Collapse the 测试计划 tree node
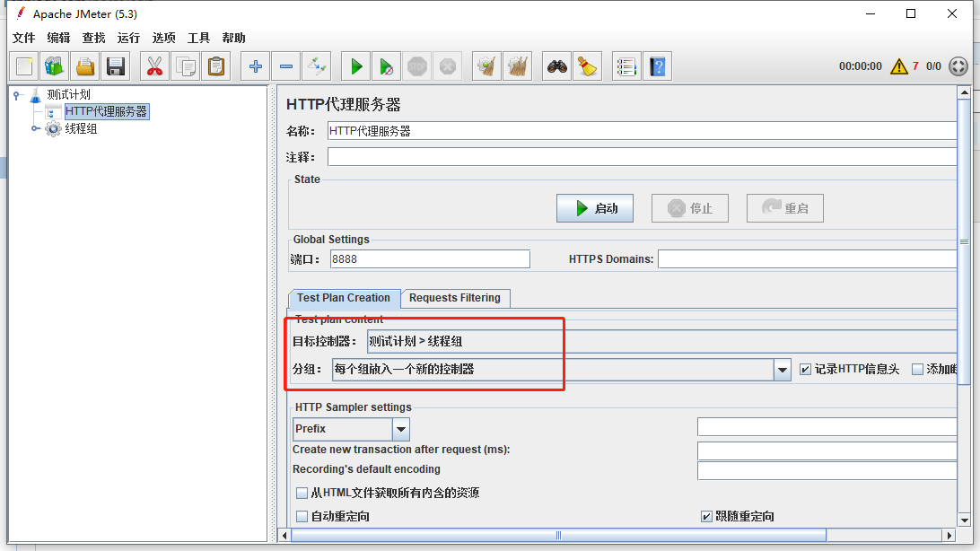This screenshot has height=551, width=980. (x=17, y=95)
